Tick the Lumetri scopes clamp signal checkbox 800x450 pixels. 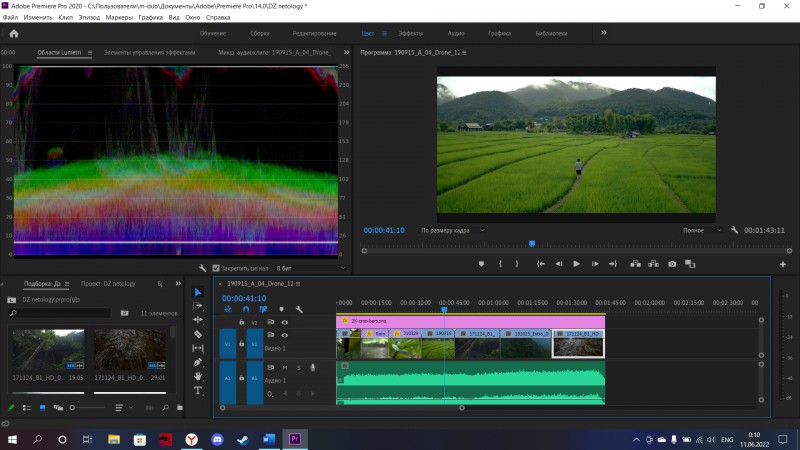click(217, 268)
